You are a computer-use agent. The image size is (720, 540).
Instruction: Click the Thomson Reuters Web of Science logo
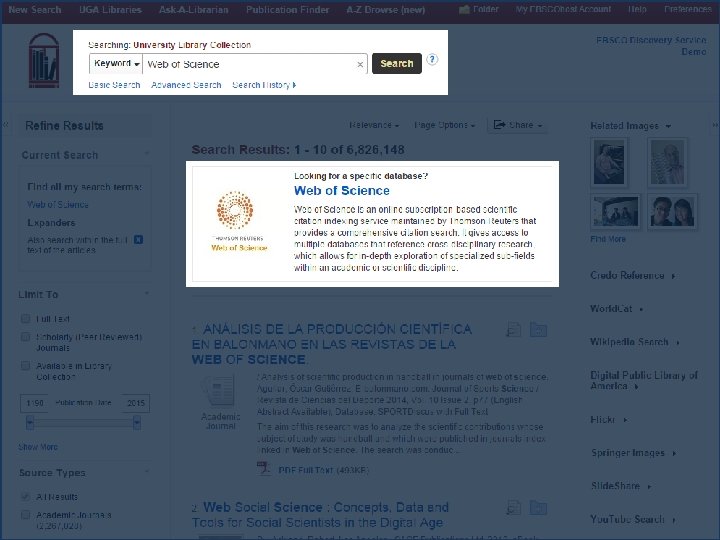pos(238,221)
